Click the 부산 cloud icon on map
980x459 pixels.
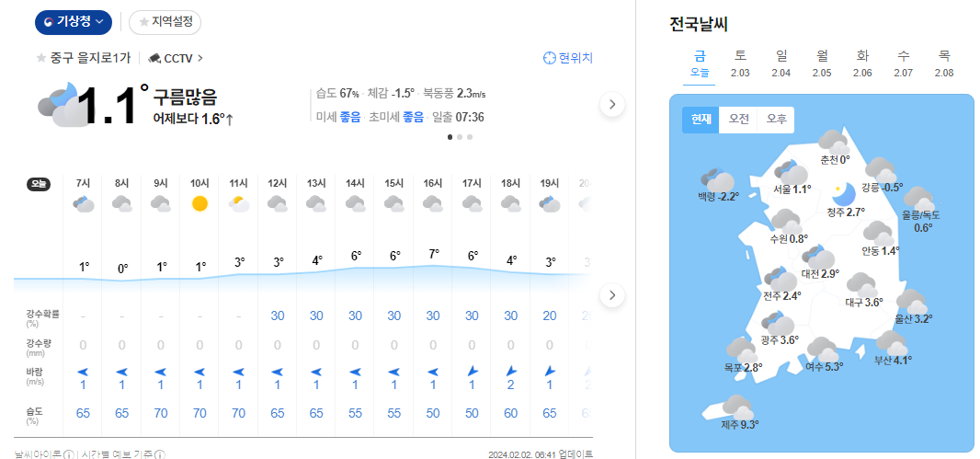tap(891, 342)
